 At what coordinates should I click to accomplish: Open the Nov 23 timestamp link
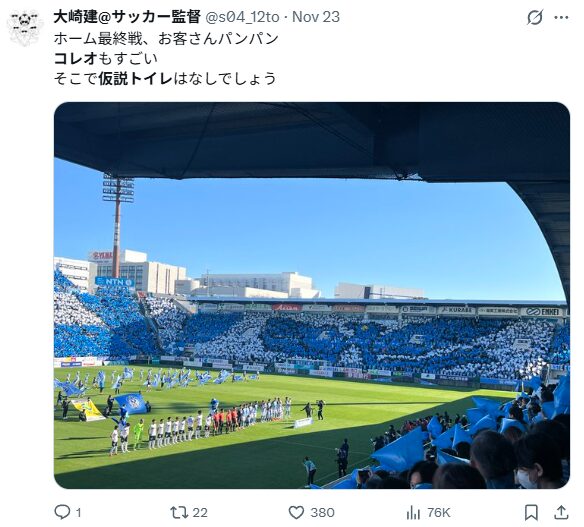point(316,17)
